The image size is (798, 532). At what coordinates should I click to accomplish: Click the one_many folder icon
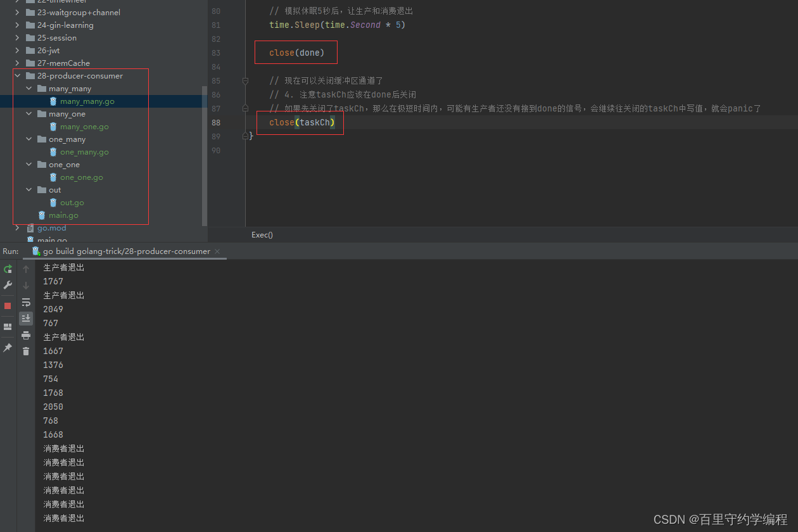[x=42, y=139]
